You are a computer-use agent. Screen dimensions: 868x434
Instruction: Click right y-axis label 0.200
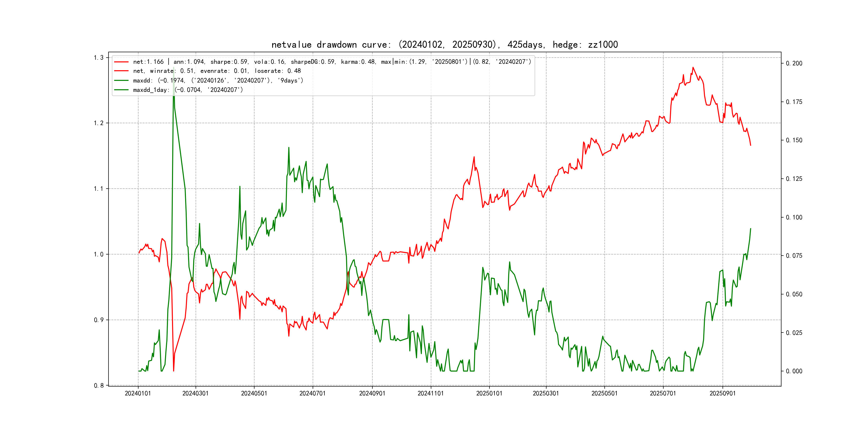[x=794, y=63]
